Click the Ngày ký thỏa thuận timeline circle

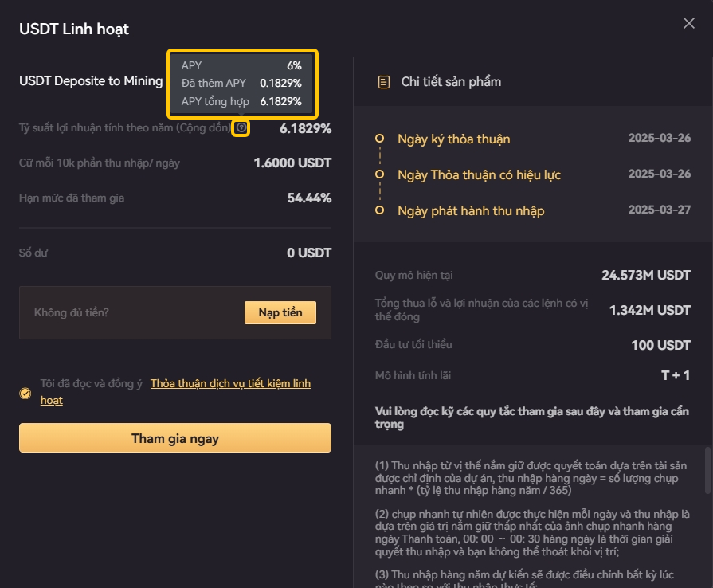pos(379,139)
